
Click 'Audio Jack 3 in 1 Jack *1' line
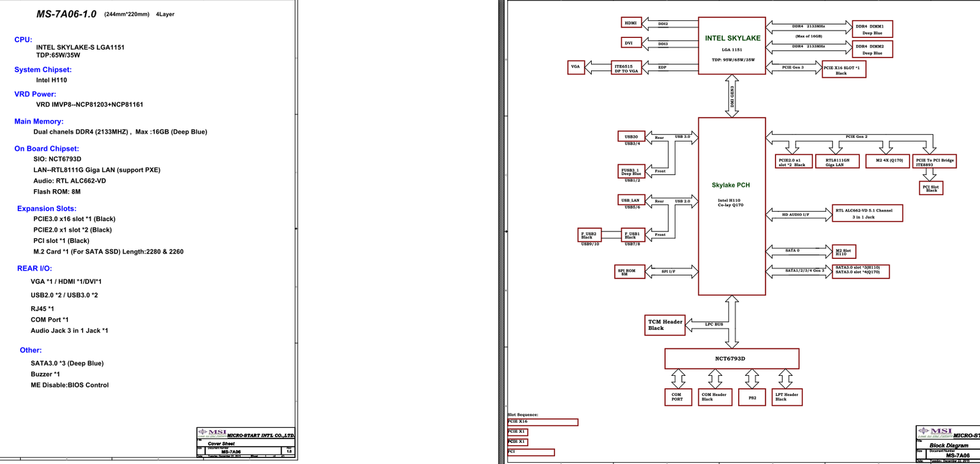coord(69,331)
